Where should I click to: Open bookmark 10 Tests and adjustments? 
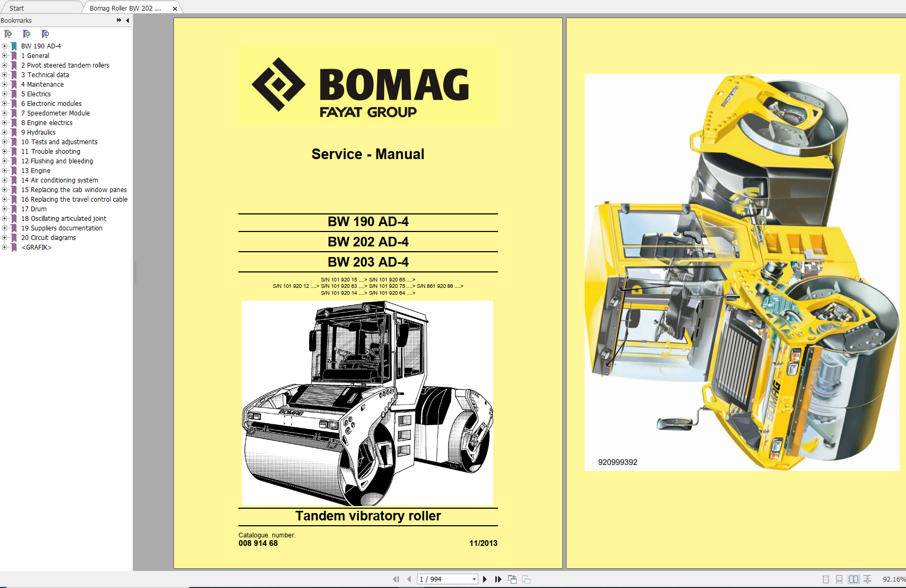point(60,142)
